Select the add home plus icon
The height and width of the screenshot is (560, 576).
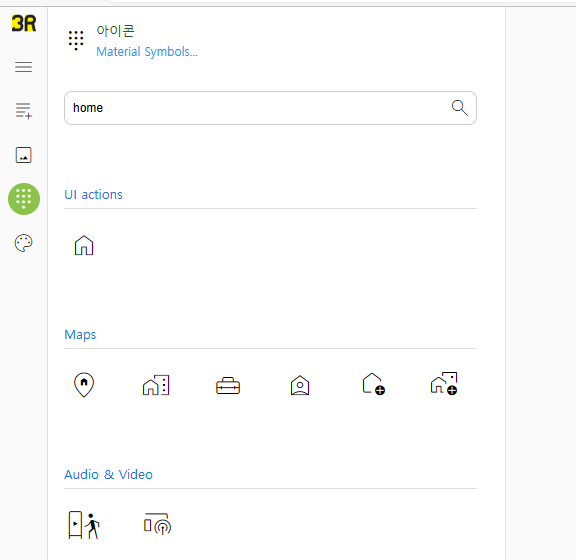[x=373, y=384]
